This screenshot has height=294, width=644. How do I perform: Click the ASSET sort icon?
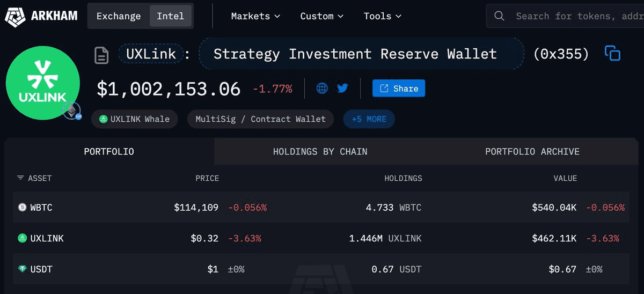tap(20, 178)
